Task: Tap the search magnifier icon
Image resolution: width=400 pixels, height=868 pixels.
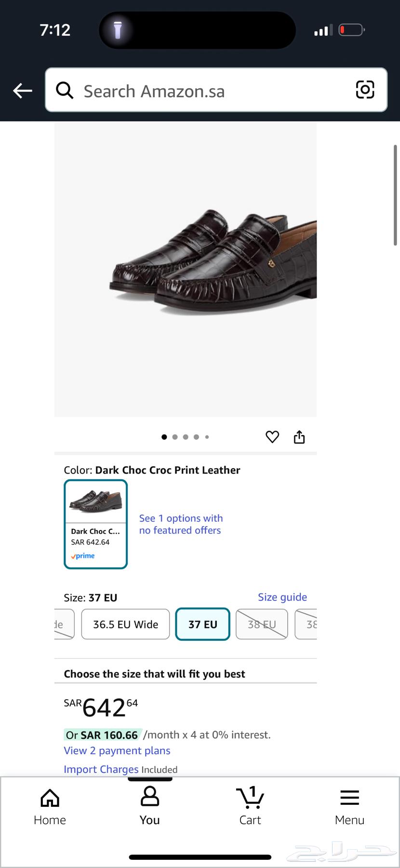Action: [x=65, y=90]
